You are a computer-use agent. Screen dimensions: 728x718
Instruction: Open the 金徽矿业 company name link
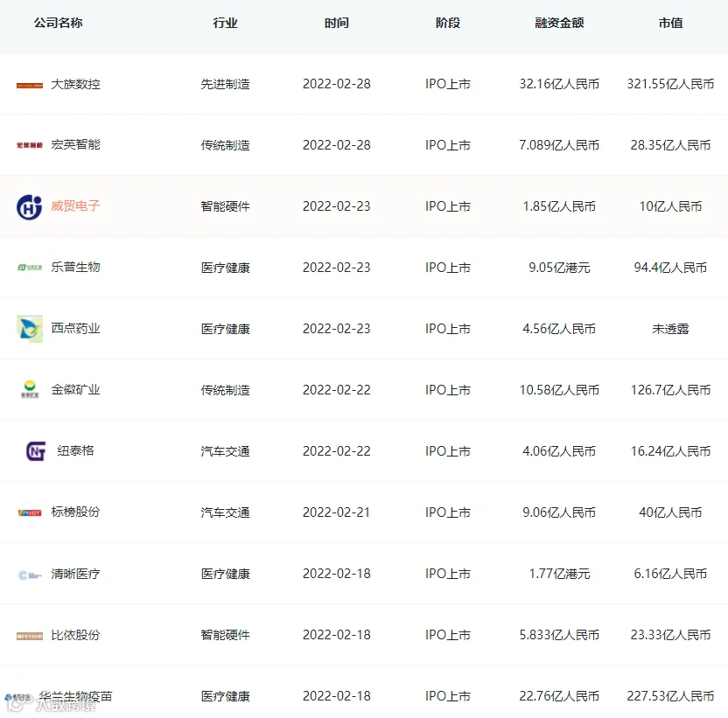click(x=75, y=390)
